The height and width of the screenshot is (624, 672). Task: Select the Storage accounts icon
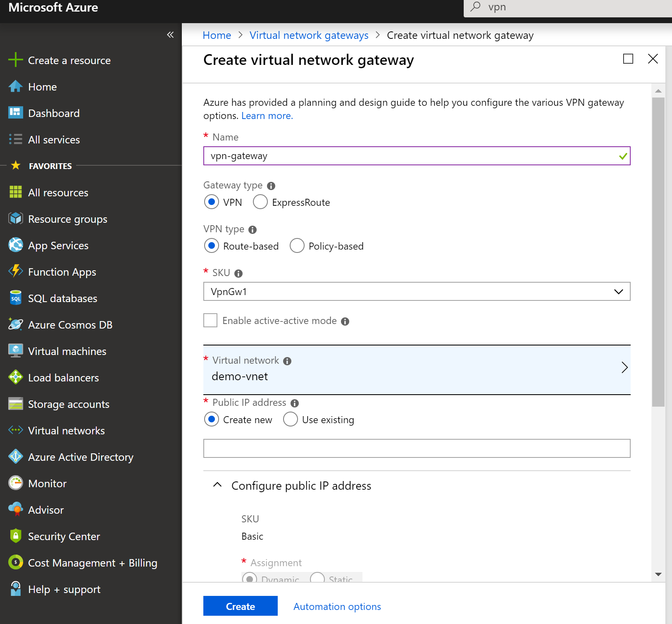point(15,404)
